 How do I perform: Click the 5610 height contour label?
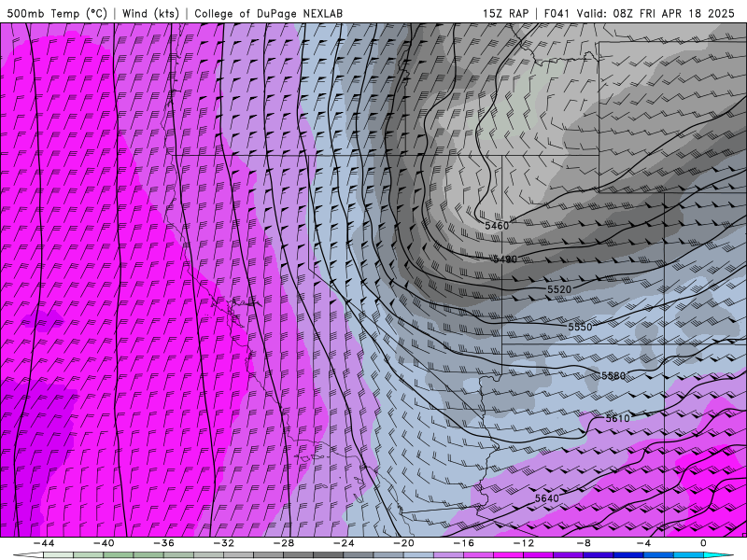pos(617,418)
